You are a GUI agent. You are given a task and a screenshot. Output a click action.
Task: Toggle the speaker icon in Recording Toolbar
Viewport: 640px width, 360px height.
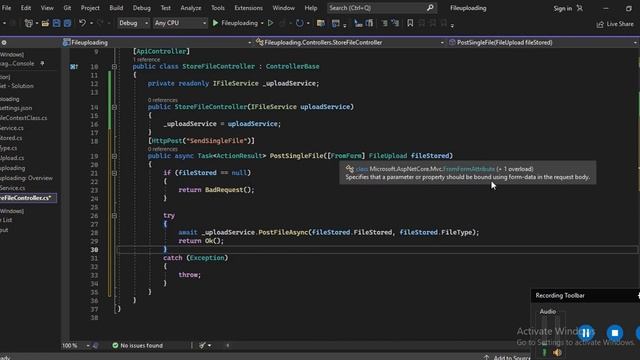pos(557,352)
